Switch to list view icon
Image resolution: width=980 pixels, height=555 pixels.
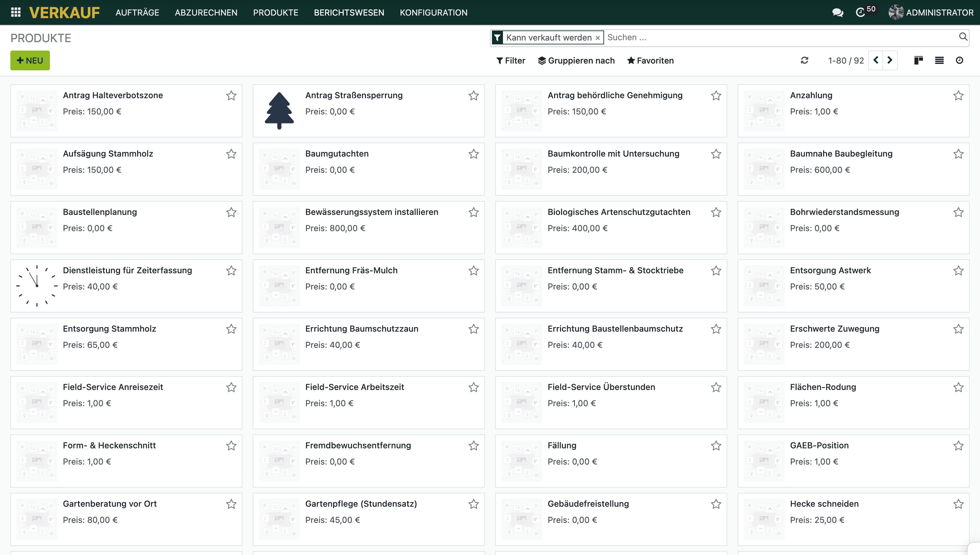coord(939,60)
